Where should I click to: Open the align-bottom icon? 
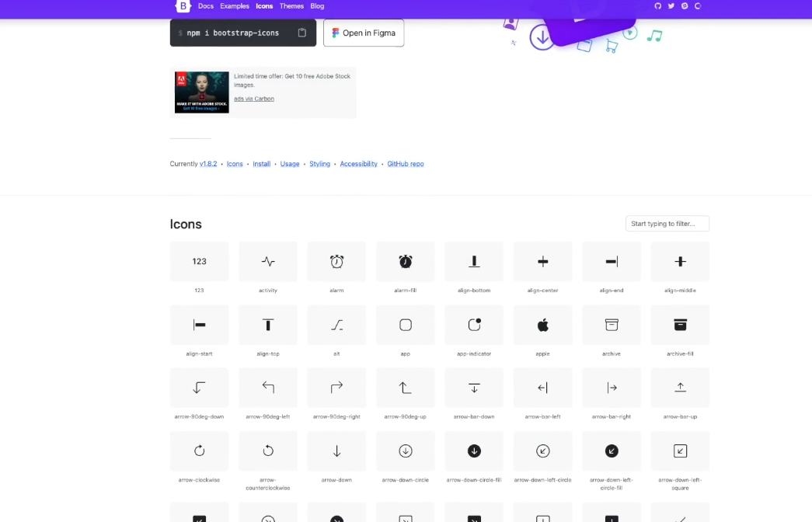tap(474, 262)
